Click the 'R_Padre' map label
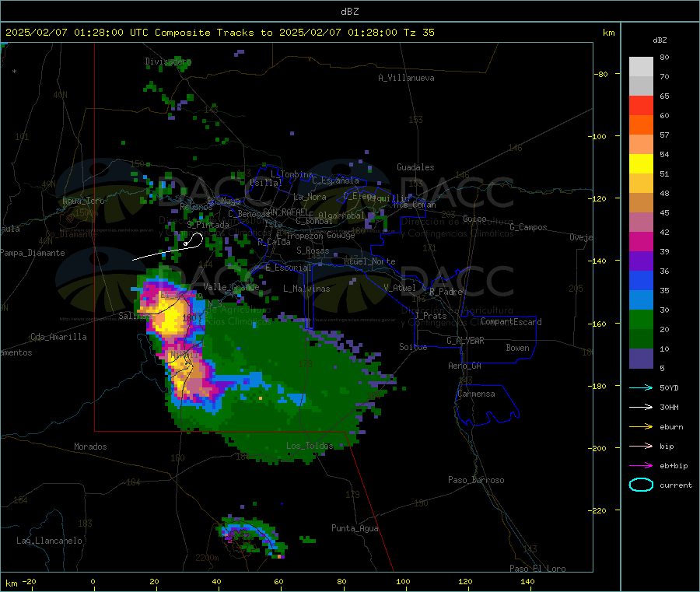The height and width of the screenshot is (592, 700). (446, 292)
